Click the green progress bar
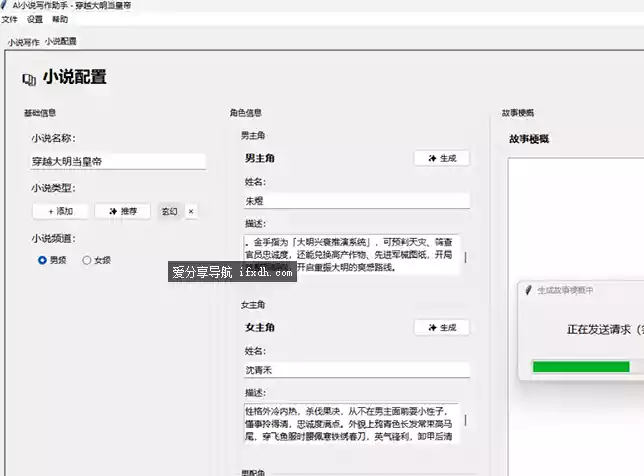Screen dimensions: 644x476 [581, 366]
